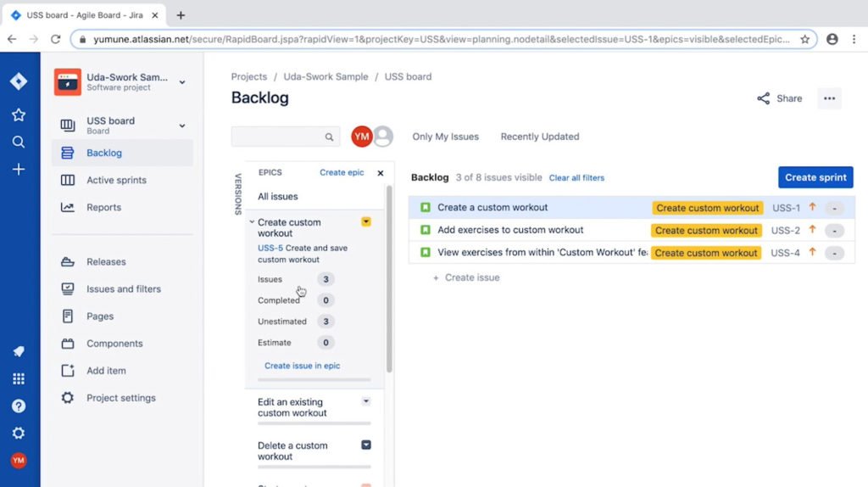Open dropdown for Delete a custom workout epic
868x487 pixels.
click(x=366, y=445)
